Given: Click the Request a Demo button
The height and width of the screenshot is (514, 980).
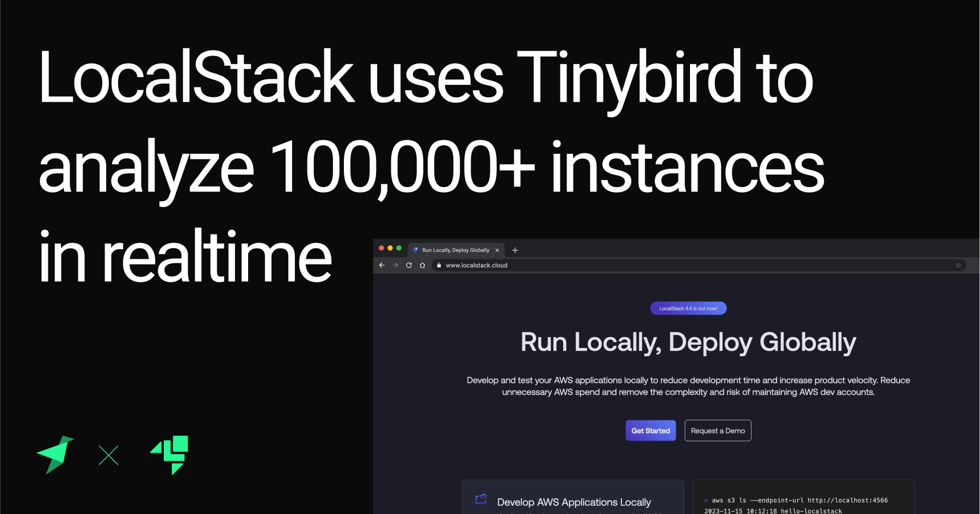Looking at the screenshot, I should point(718,431).
